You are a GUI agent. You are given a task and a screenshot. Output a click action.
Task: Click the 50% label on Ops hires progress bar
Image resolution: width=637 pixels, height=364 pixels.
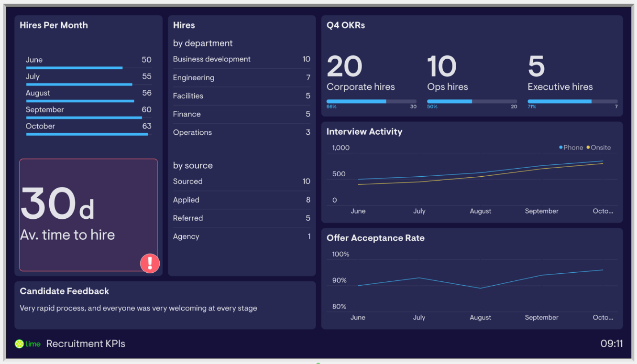(x=432, y=106)
